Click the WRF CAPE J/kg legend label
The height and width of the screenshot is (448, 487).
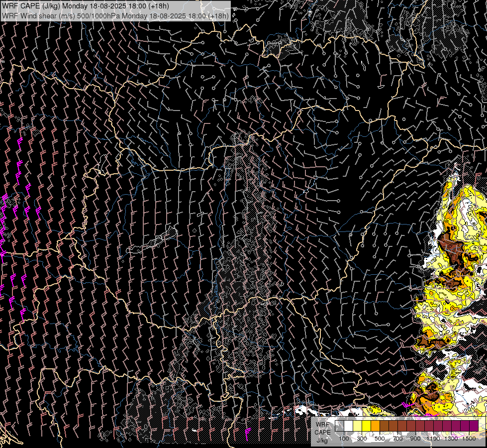click(322, 432)
